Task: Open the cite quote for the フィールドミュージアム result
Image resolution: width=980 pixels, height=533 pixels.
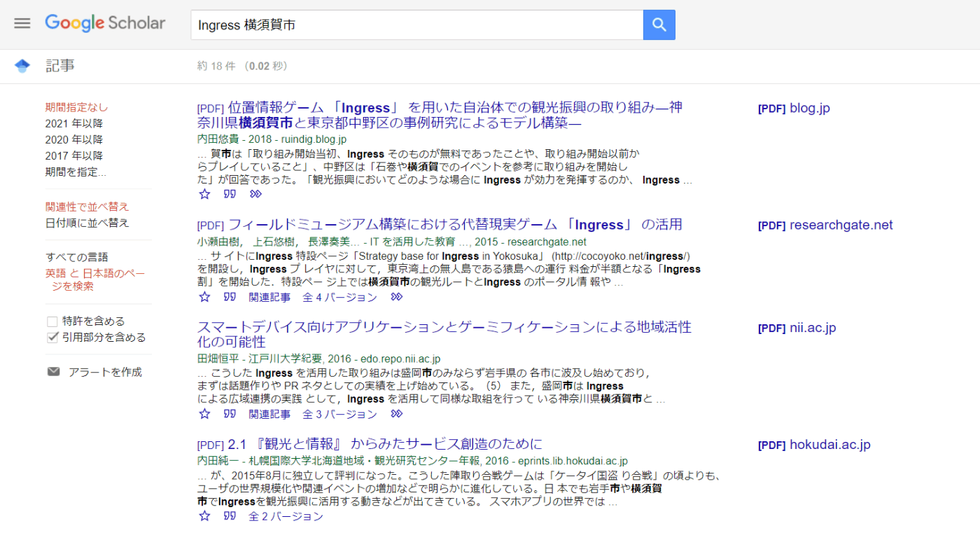Action: coord(230,297)
